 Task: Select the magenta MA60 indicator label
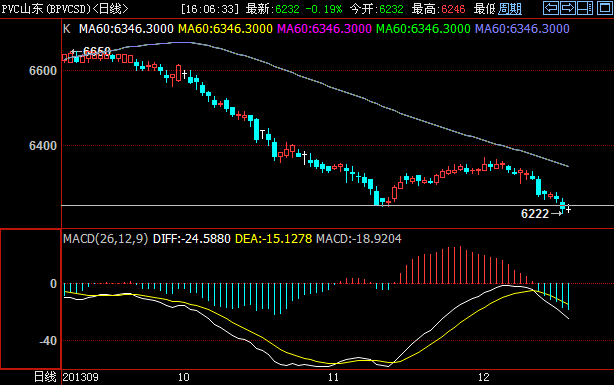pos(324,29)
